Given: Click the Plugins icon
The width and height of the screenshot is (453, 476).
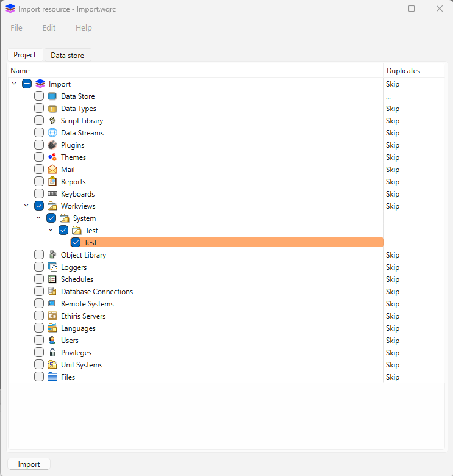Looking at the screenshot, I should click(x=52, y=145).
